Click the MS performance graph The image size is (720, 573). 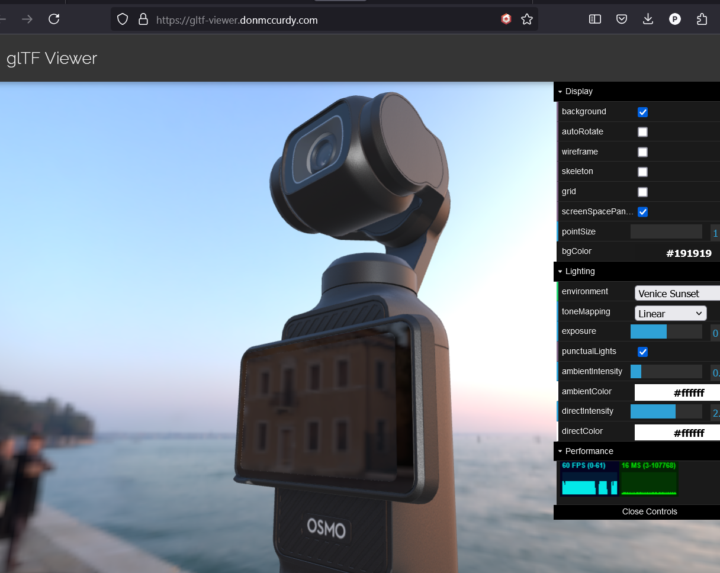tap(649, 478)
